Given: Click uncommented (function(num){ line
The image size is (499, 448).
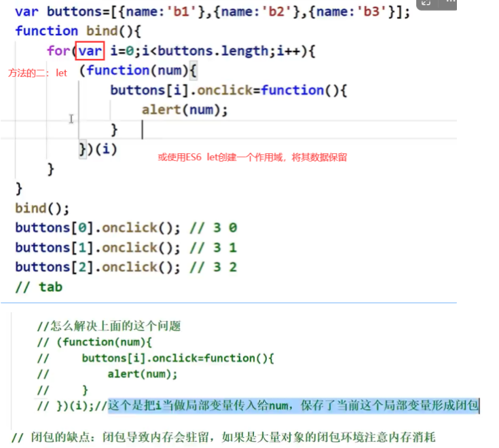Looking at the screenshot, I should coord(138,71).
